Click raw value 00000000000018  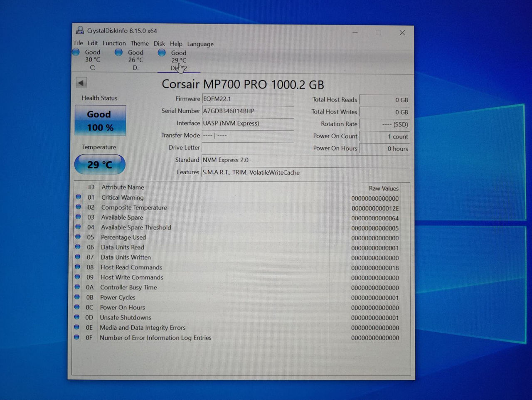tap(375, 268)
